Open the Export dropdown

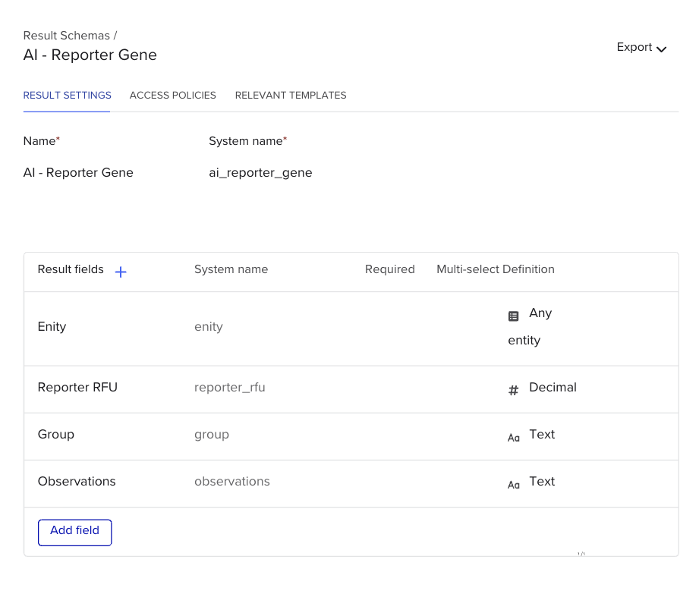641,47
